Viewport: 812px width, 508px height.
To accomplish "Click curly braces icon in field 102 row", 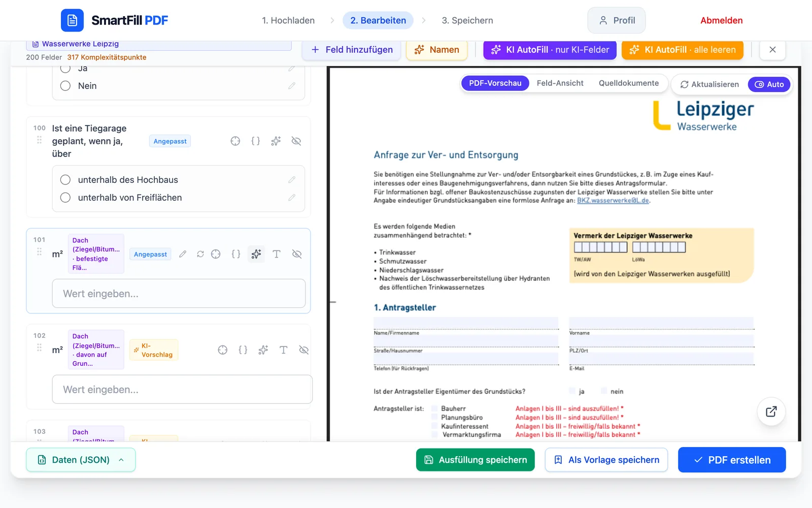I will click(x=243, y=350).
